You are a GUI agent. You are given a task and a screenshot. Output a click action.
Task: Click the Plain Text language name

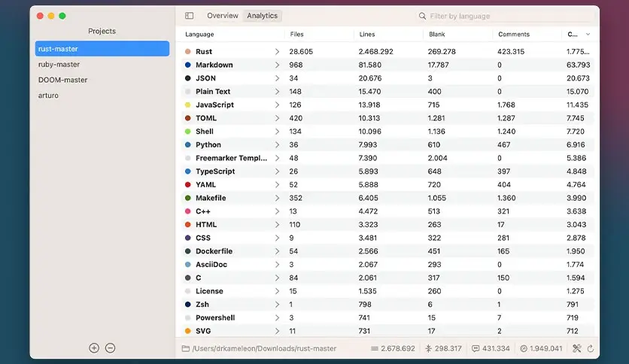tap(213, 92)
